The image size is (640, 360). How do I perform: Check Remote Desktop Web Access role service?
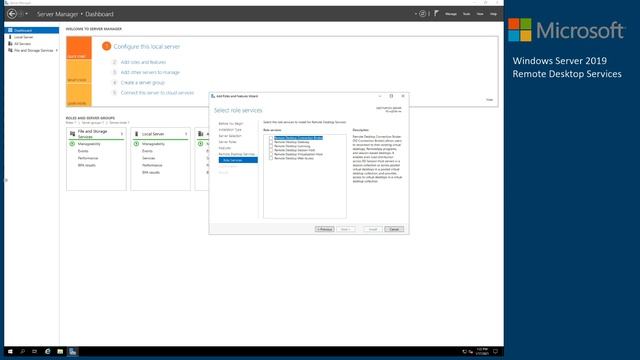click(271, 158)
